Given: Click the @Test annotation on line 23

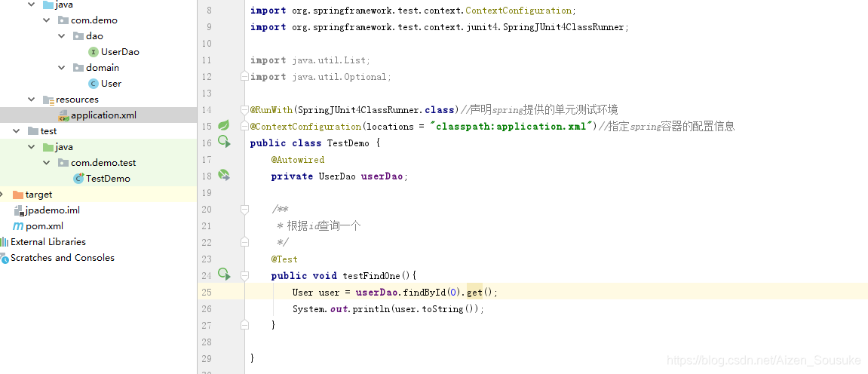Looking at the screenshot, I should [x=284, y=259].
